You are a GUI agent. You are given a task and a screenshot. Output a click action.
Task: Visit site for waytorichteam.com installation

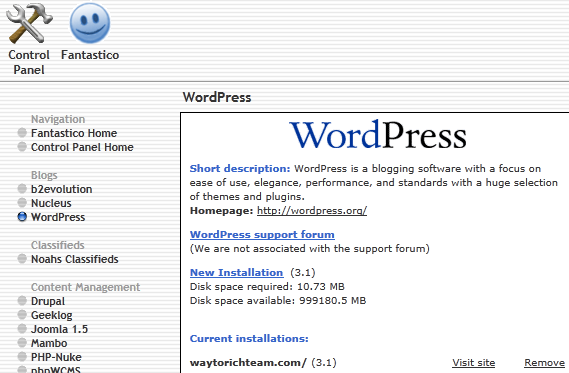click(474, 362)
